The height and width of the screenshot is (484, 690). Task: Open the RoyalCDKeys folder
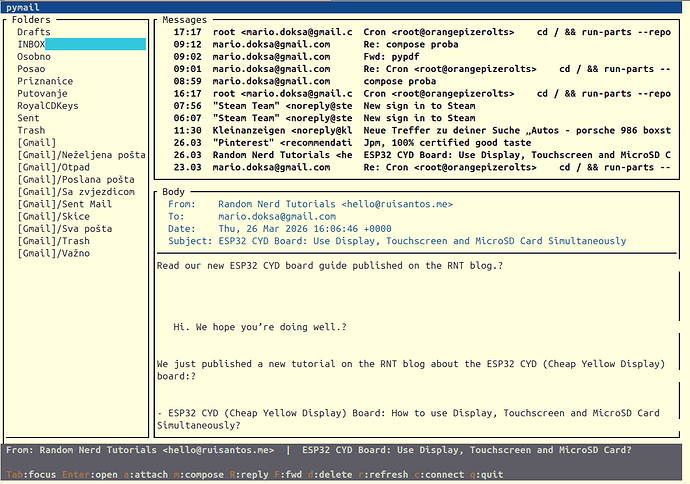coord(48,106)
